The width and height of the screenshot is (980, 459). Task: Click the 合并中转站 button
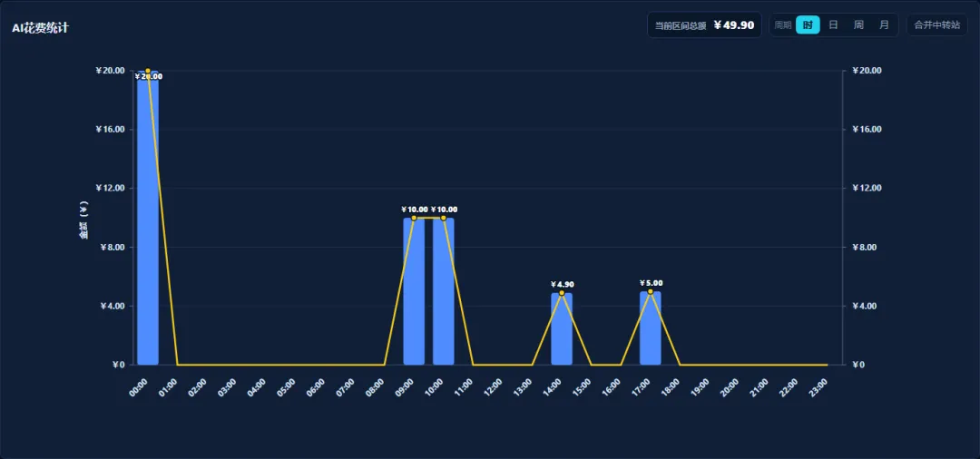936,25
